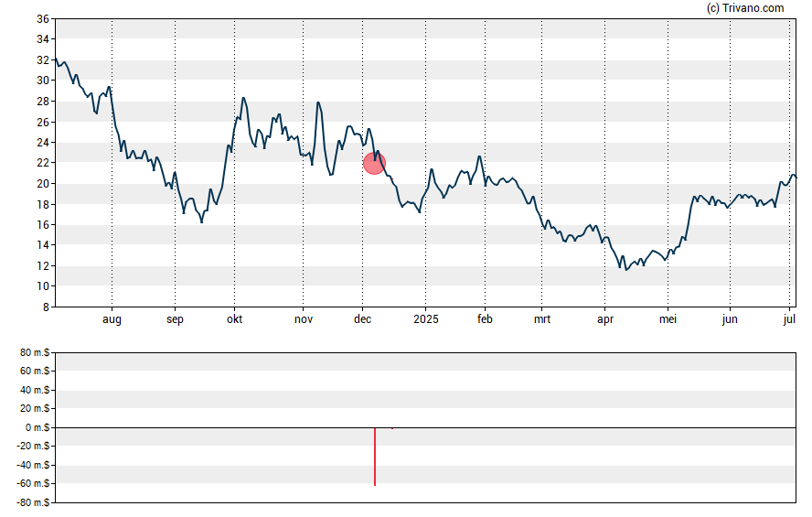Click the '80 m.$' axis label
Image resolution: width=812 pixels, height=517 pixels.
tap(35, 353)
